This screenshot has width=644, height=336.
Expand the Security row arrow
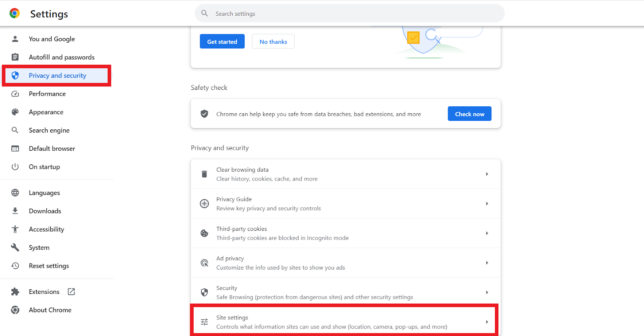487,292
